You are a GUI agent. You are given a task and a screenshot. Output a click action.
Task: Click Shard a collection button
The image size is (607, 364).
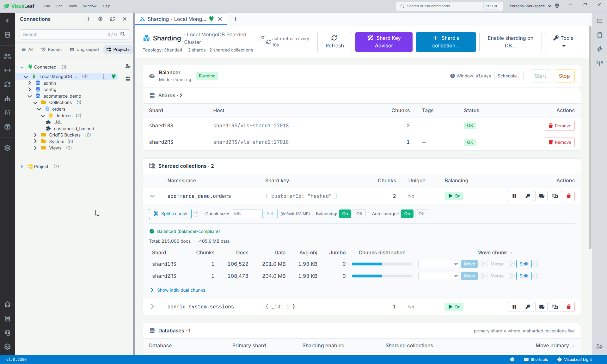[446, 42]
